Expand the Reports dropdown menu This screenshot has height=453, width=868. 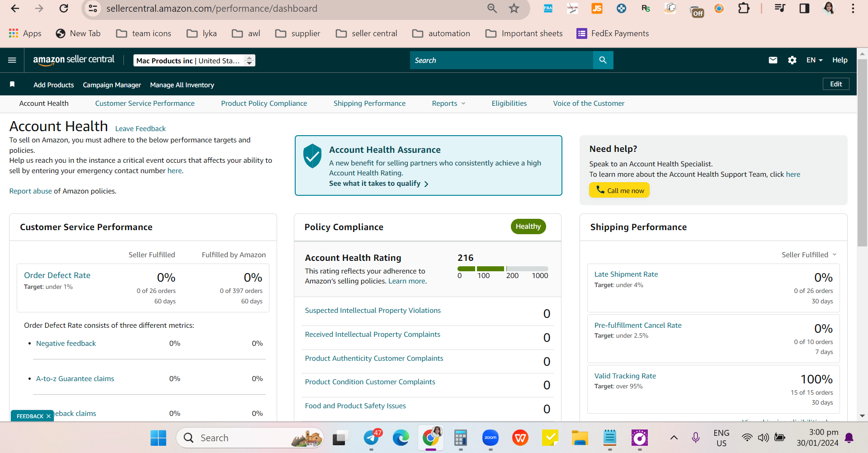[x=448, y=104]
